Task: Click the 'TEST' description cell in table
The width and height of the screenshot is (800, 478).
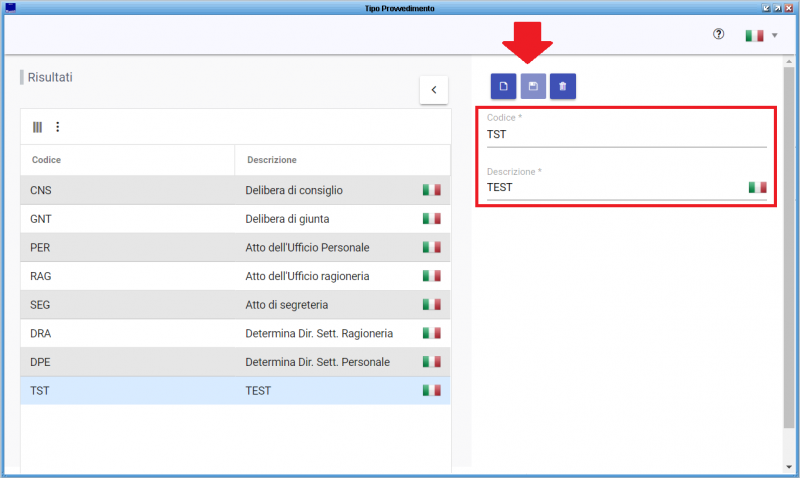Action: 258,390
